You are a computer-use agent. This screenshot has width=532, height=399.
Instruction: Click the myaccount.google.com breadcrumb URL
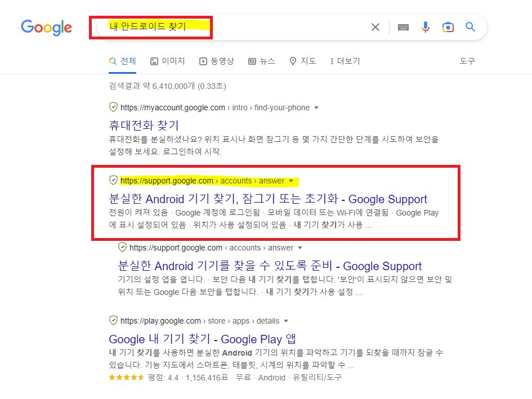tap(215, 107)
